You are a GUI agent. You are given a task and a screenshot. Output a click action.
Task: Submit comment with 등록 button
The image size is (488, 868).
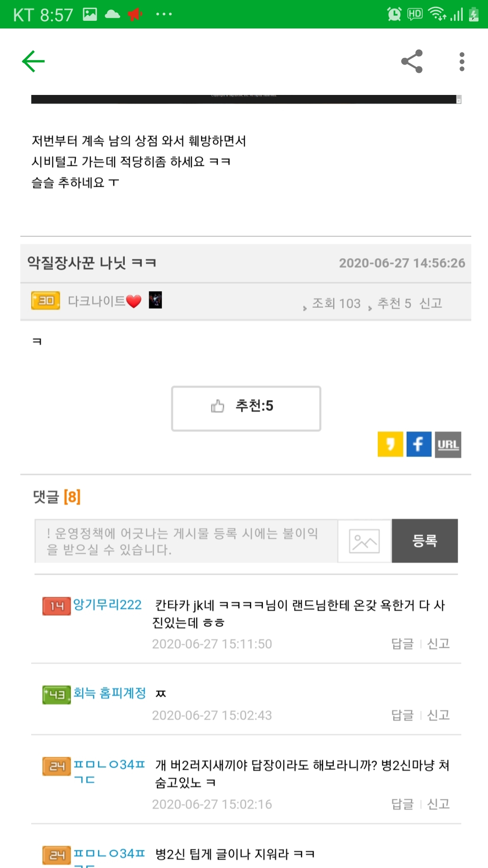(x=425, y=541)
